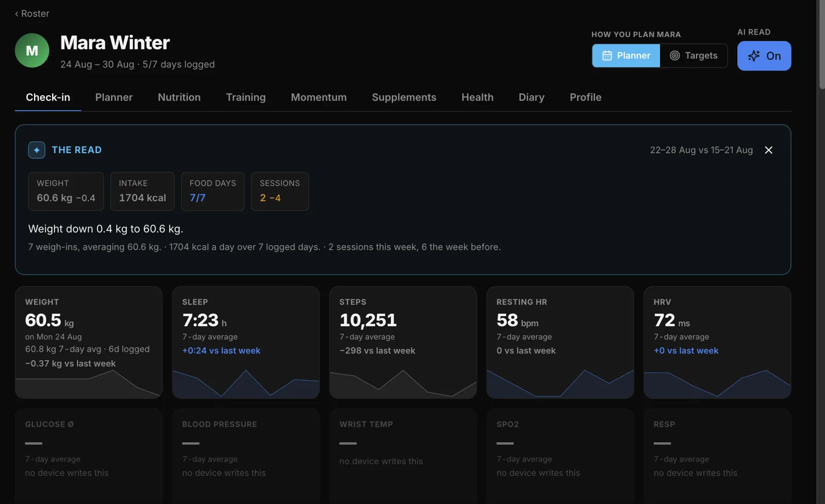This screenshot has height=504, width=825.
Task: Click the sparkle icon beside The Read
Action: [37, 150]
